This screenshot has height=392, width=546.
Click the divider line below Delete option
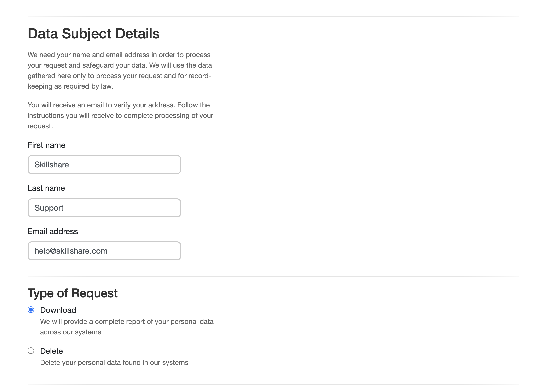click(273, 384)
